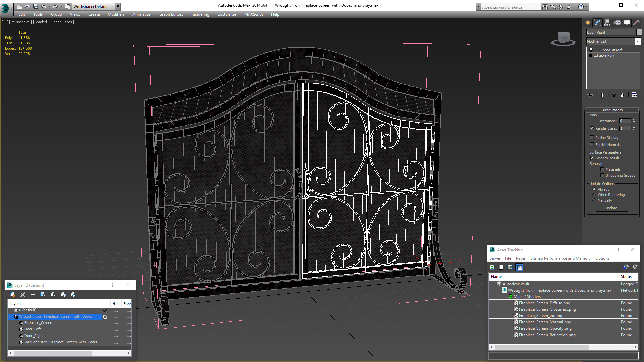This screenshot has width=644, height=362.
Task: Open the Utilities hammer panel tab
Action: (636, 23)
